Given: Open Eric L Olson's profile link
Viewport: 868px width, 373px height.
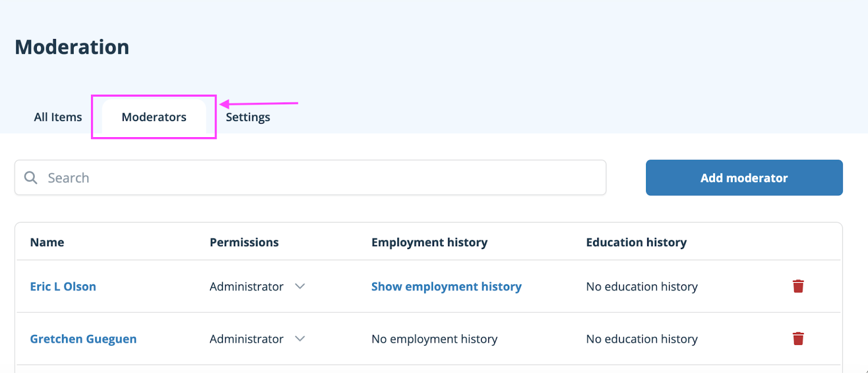Looking at the screenshot, I should (x=63, y=287).
